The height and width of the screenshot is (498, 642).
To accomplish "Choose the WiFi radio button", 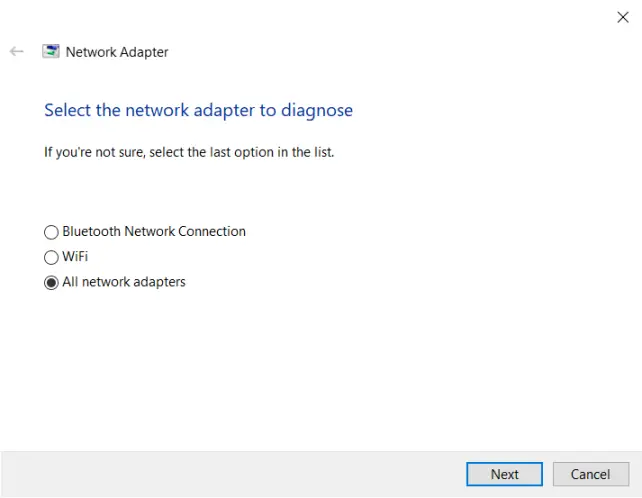I will pos(52,257).
